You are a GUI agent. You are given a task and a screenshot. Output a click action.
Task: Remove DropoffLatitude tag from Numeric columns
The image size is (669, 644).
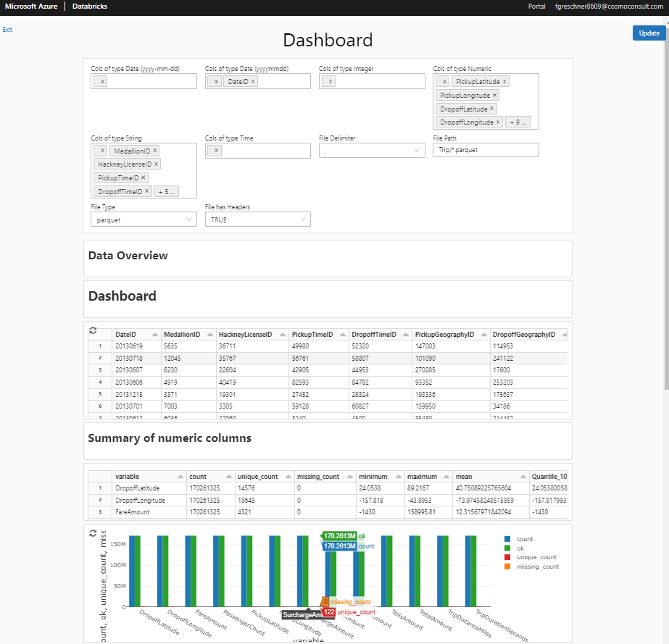point(491,109)
